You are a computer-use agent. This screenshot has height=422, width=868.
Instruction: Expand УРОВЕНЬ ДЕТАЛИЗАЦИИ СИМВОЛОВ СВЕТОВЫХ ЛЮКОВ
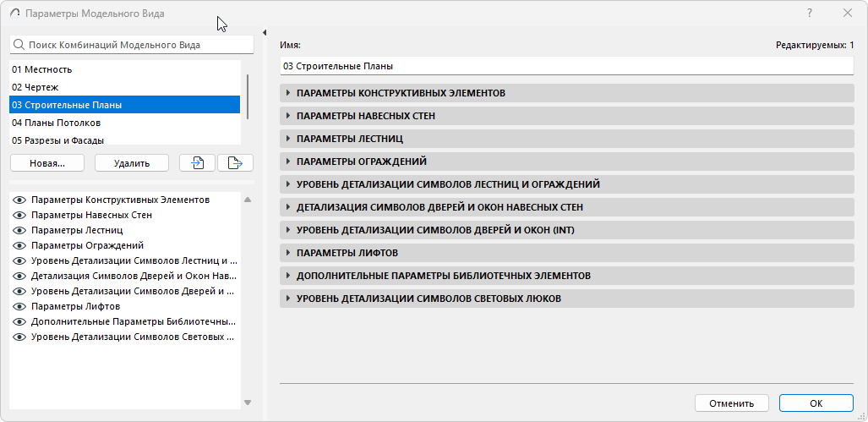pyautogui.click(x=567, y=299)
